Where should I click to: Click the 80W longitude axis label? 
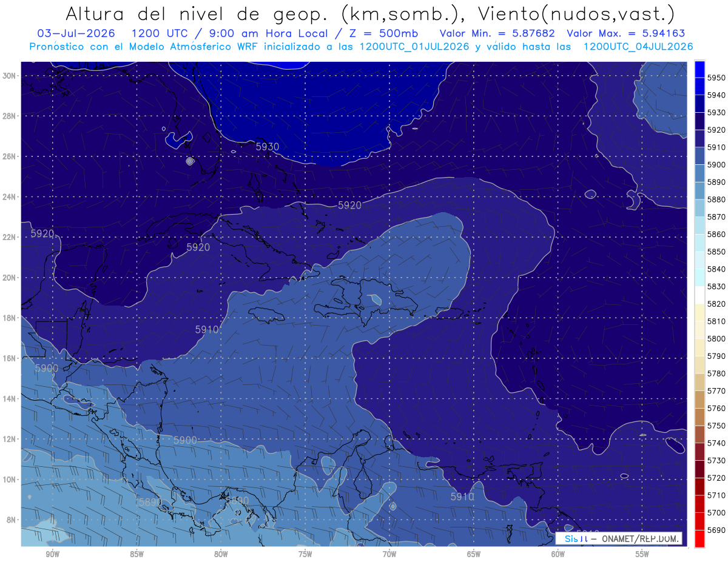coord(221,554)
